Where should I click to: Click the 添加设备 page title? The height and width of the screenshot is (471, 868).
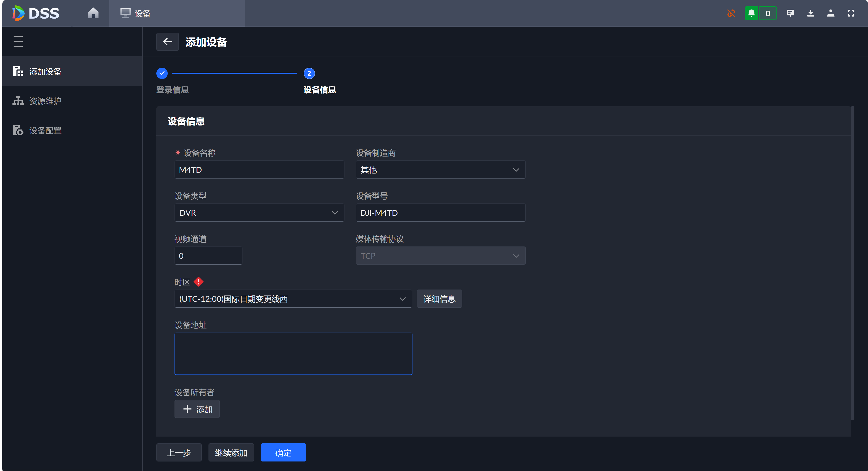[206, 42]
